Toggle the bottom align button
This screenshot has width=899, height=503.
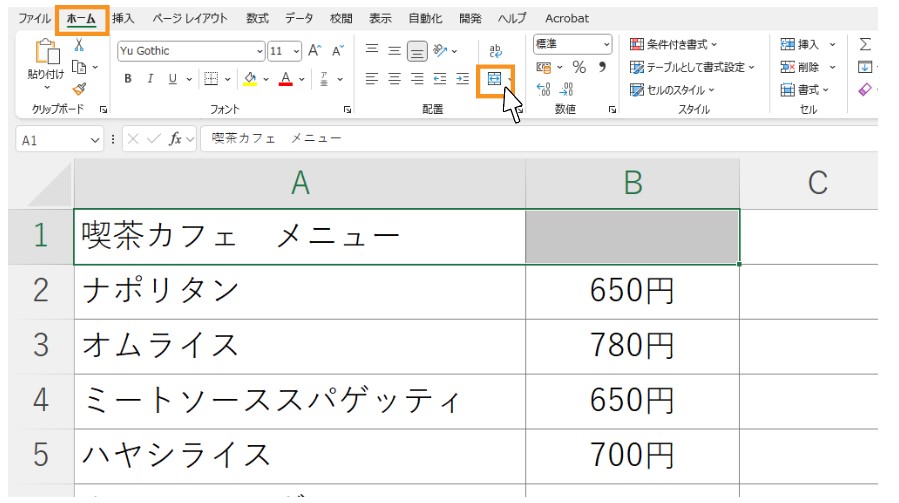(417, 52)
